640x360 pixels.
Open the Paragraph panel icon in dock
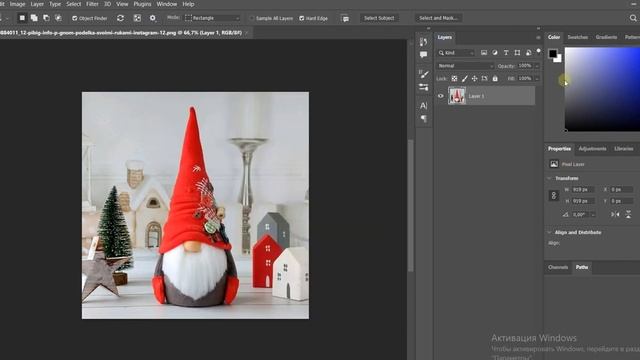(x=424, y=119)
